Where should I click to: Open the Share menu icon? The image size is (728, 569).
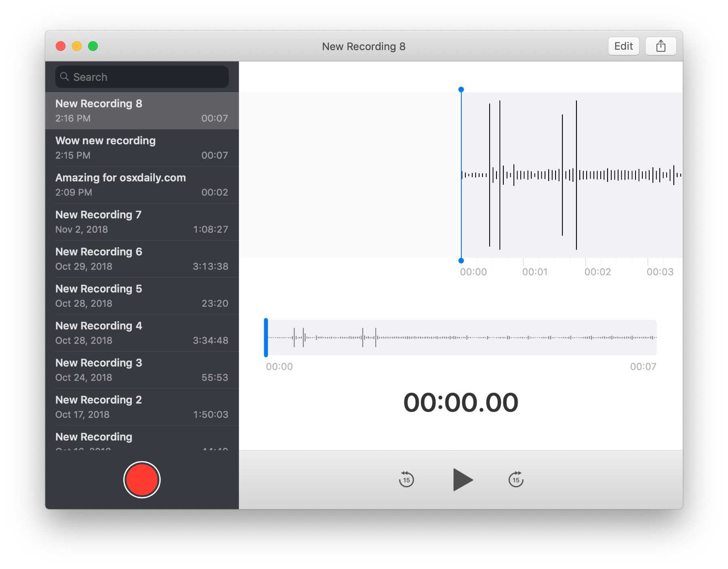pos(661,46)
